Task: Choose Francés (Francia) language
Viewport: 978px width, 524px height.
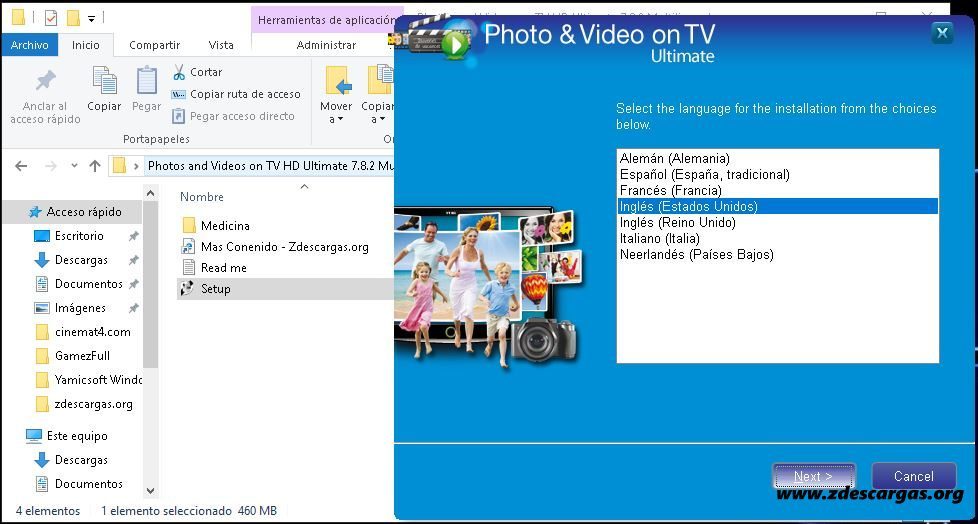Action: 671,190
